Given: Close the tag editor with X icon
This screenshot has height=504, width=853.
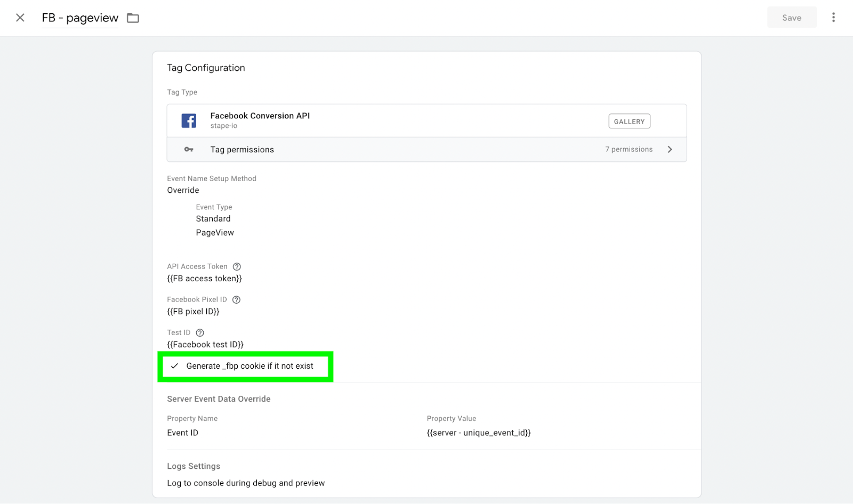Looking at the screenshot, I should point(20,18).
